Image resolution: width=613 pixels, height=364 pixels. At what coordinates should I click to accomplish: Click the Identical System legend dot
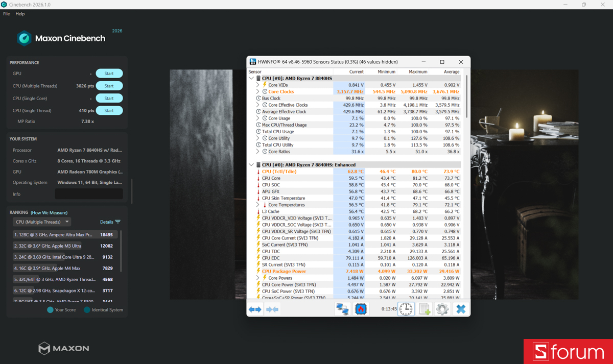(x=87, y=310)
